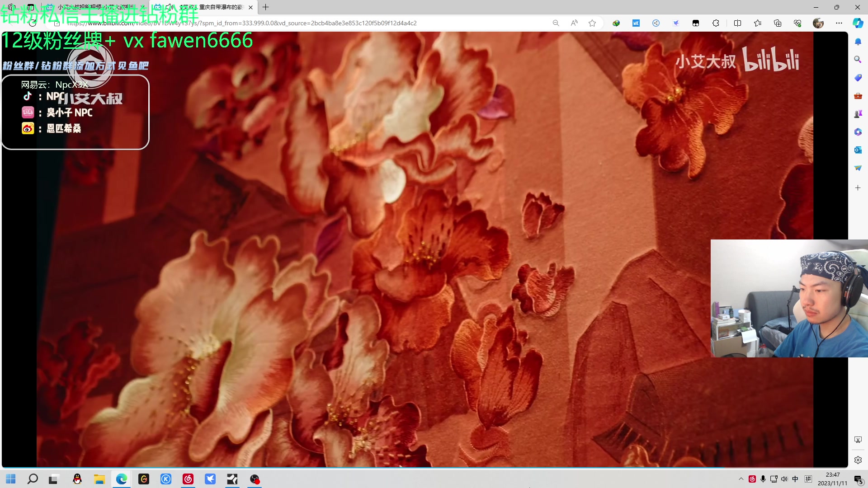Toggle split screen view in toolbar
The width and height of the screenshot is (868, 488).
tap(737, 23)
